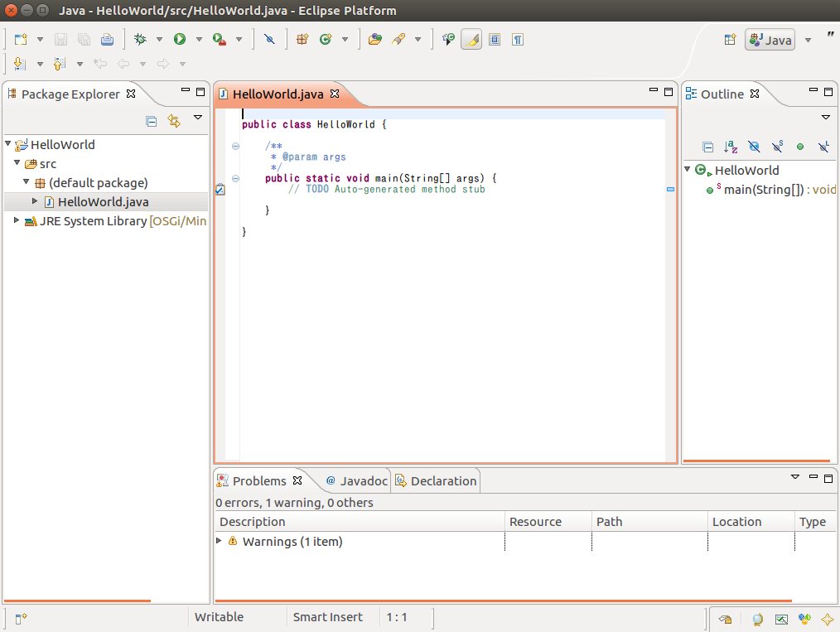Open dropdown next to New wizard icon
The image size is (840, 632).
tap(41, 39)
